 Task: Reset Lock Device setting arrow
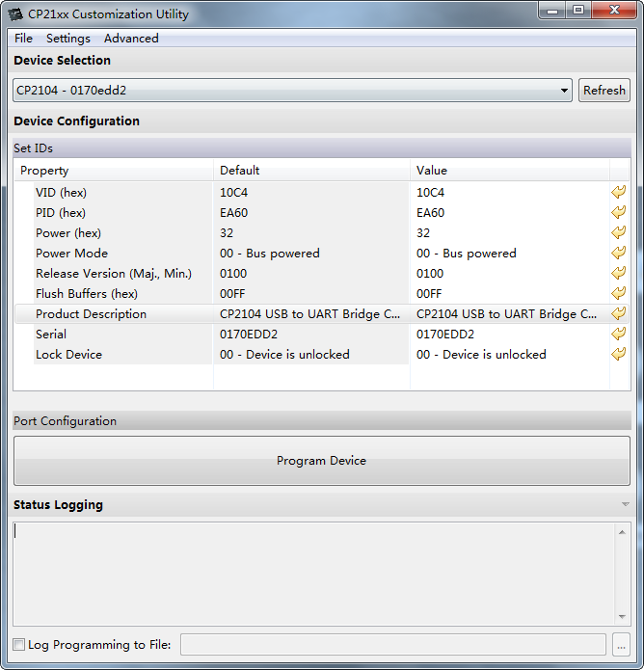618,354
